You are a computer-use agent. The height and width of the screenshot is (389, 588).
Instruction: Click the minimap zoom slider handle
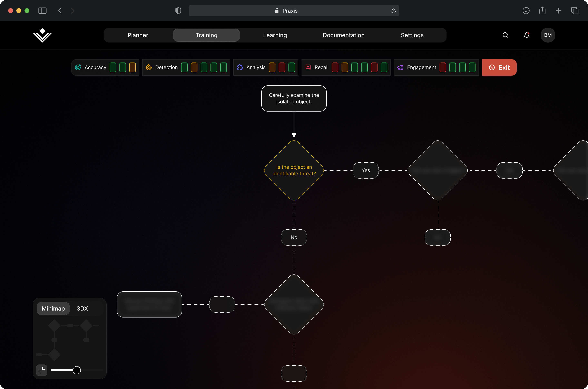coord(77,370)
